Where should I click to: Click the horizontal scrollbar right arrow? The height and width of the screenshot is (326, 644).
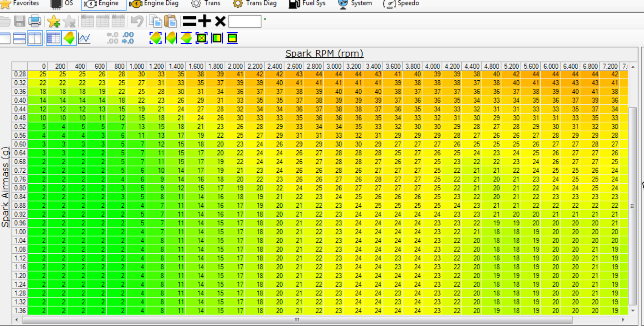(x=623, y=320)
